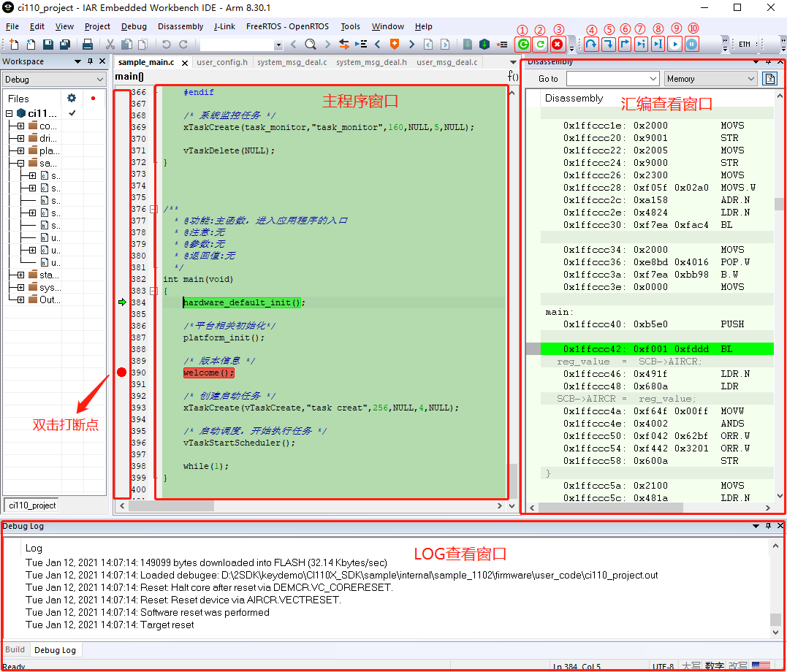The height and width of the screenshot is (672, 787).
Task: Collapse the 'sa...' folder in Files tree
Action: point(20,163)
